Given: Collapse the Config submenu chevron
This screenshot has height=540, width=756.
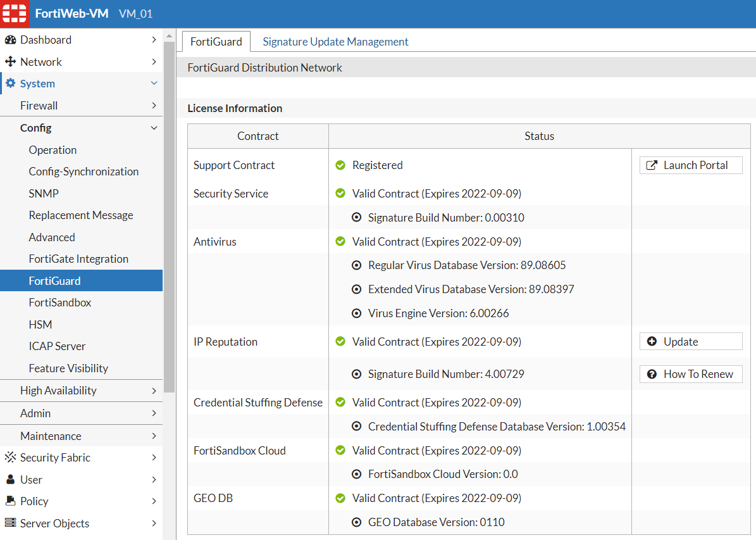Looking at the screenshot, I should [x=154, y=128].
